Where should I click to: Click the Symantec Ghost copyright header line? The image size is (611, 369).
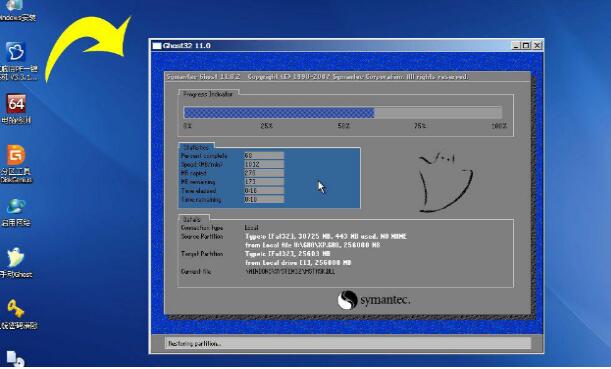[x=318, y=77]
